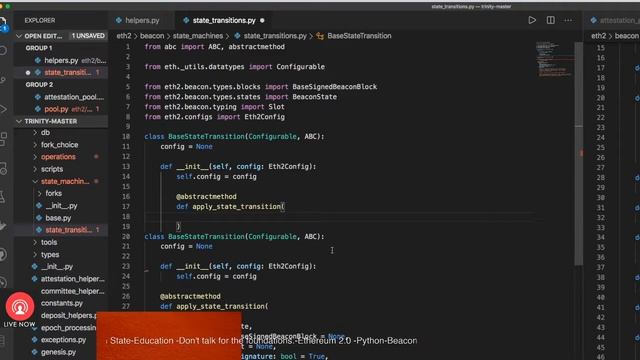Select state_transitions.py in the file tree

(61, 230)
